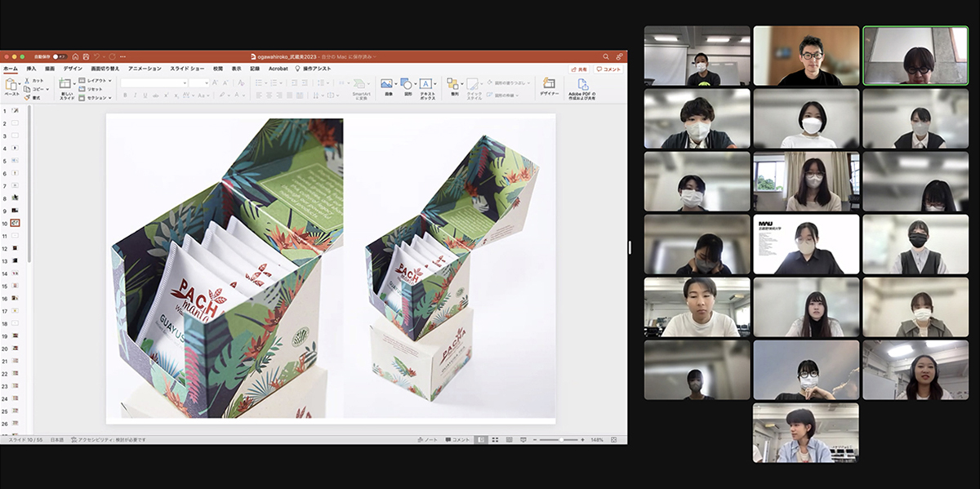The width and height of the screenshot is (980, 489).
Task: Click the Home icon in the title bar
Action: (x=75, y=56)
